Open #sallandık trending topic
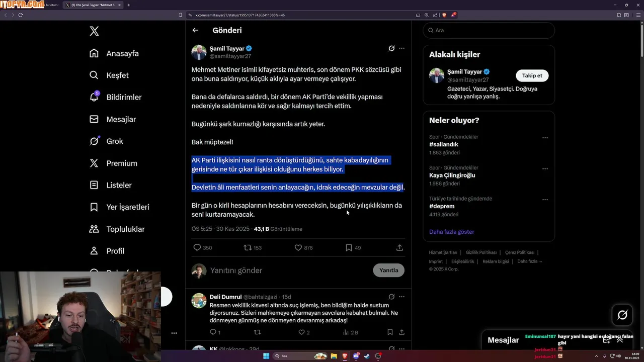This screenshot has height=362, width=644. click(x=444, y=145)
